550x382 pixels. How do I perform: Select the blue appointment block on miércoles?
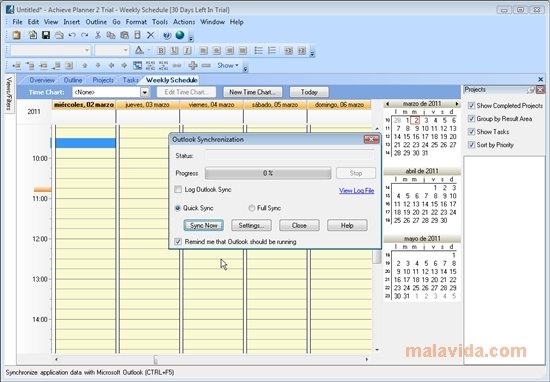[x=86, y=143]
